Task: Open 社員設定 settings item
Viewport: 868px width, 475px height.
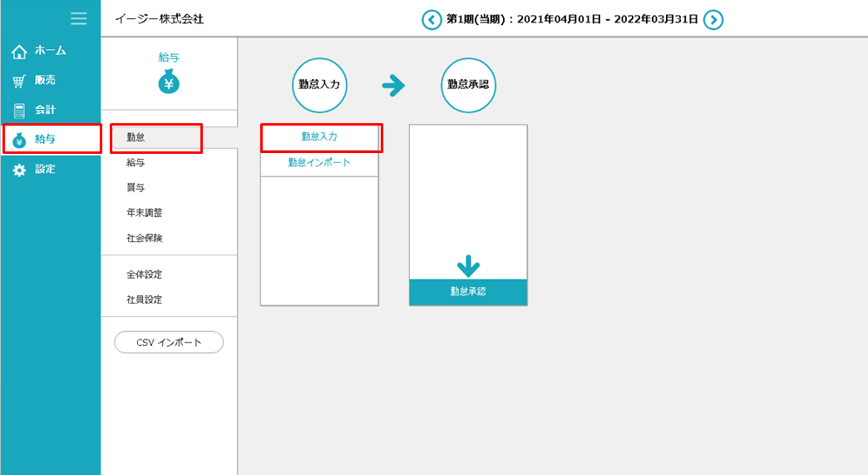Action: (145, 299)
